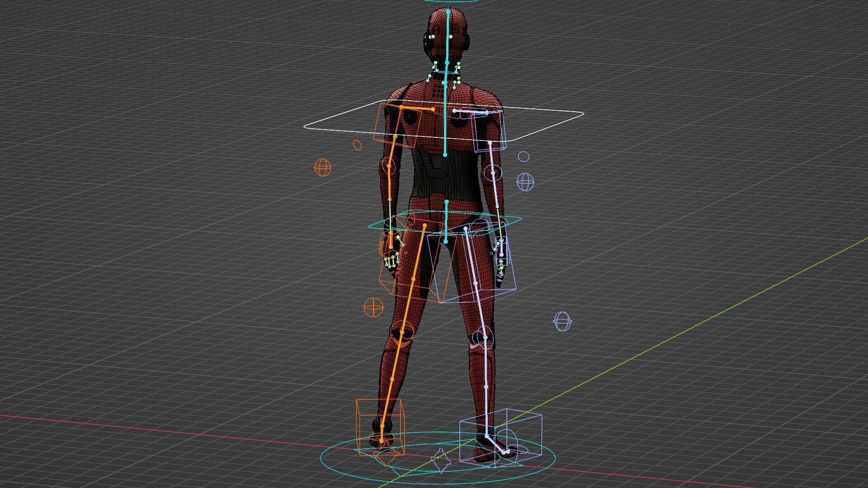Select the orange elbow pole sphere control
Viewport: 868px width, 488px height.
(x=323, y=167)
